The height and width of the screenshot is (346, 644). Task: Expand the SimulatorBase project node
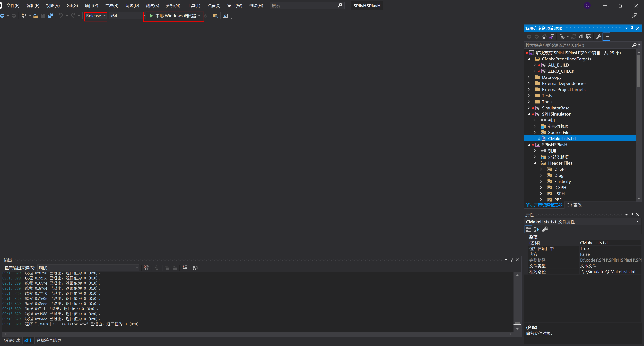click(x=528, y=108)
